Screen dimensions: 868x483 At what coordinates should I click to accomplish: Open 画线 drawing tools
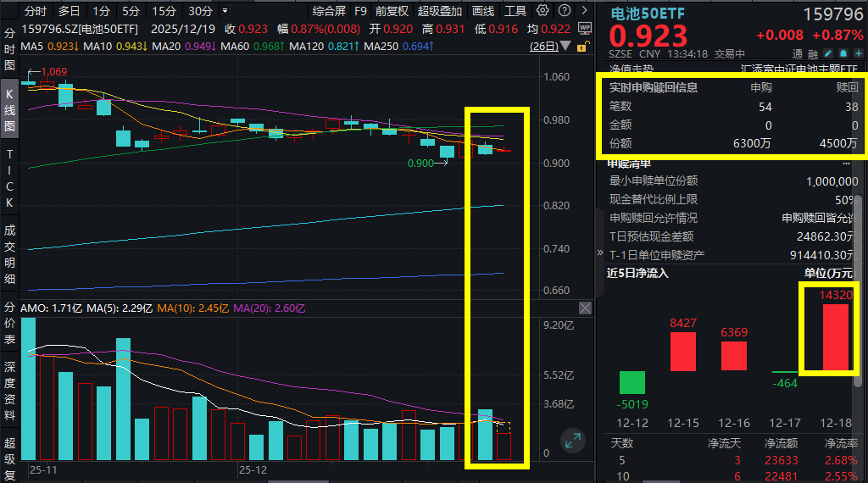[x=482, y=11]
